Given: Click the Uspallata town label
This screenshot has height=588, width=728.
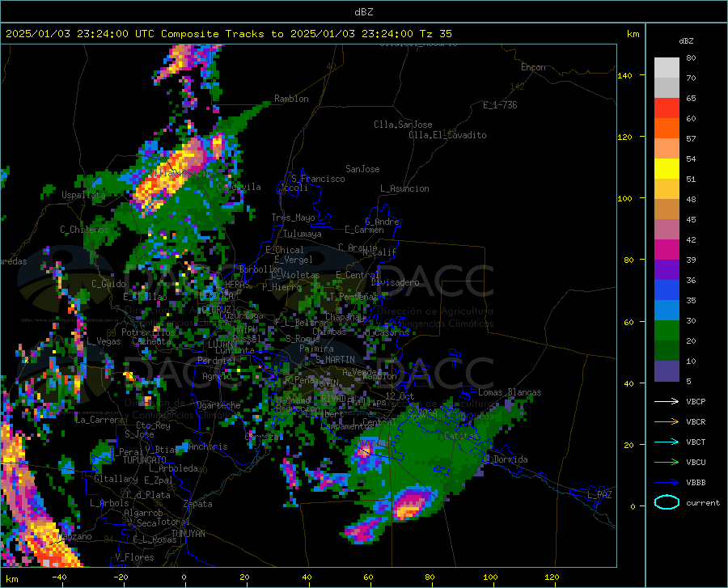Looking at the screenshot, I should pyautogui.click(x=83, y=195).
